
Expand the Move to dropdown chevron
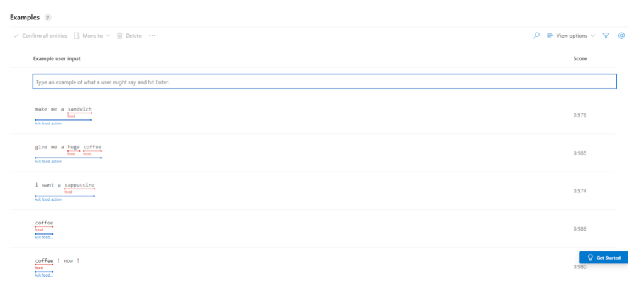click(108, 36)
